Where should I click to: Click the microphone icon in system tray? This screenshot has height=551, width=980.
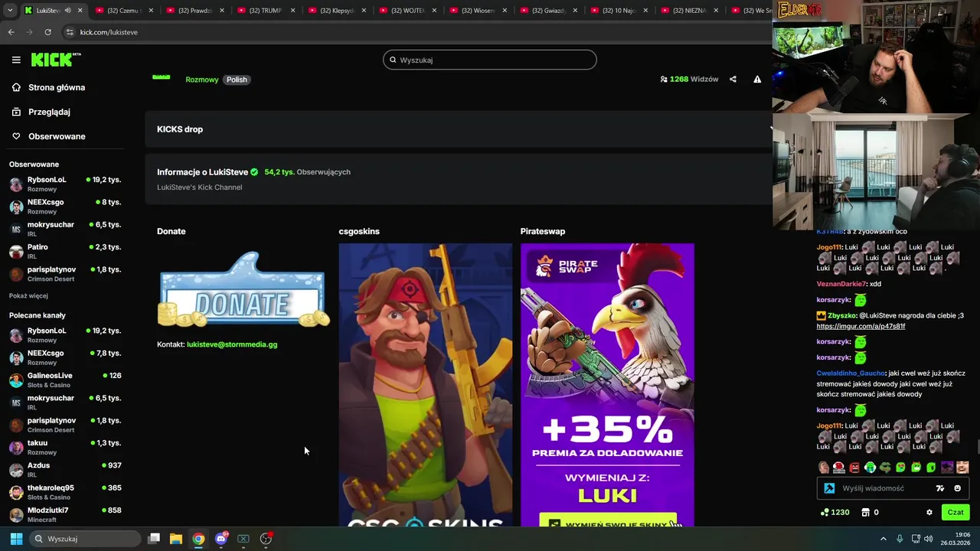coord(900,539)
